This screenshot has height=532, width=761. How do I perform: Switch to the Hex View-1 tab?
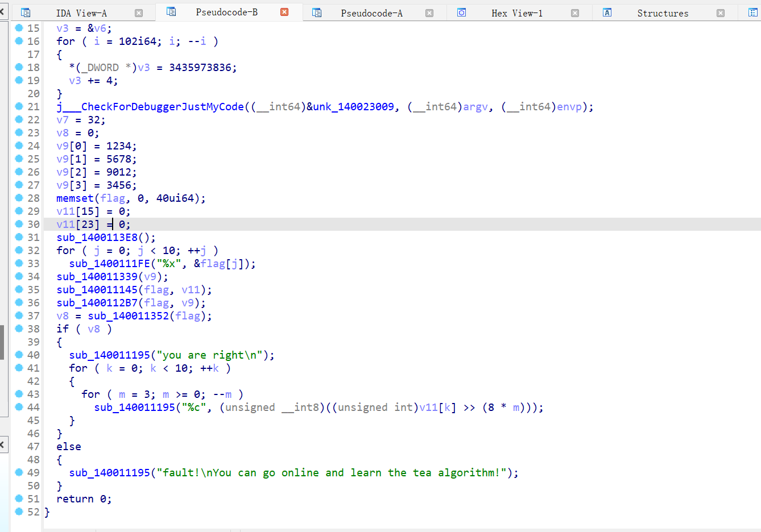coord(517,13)
